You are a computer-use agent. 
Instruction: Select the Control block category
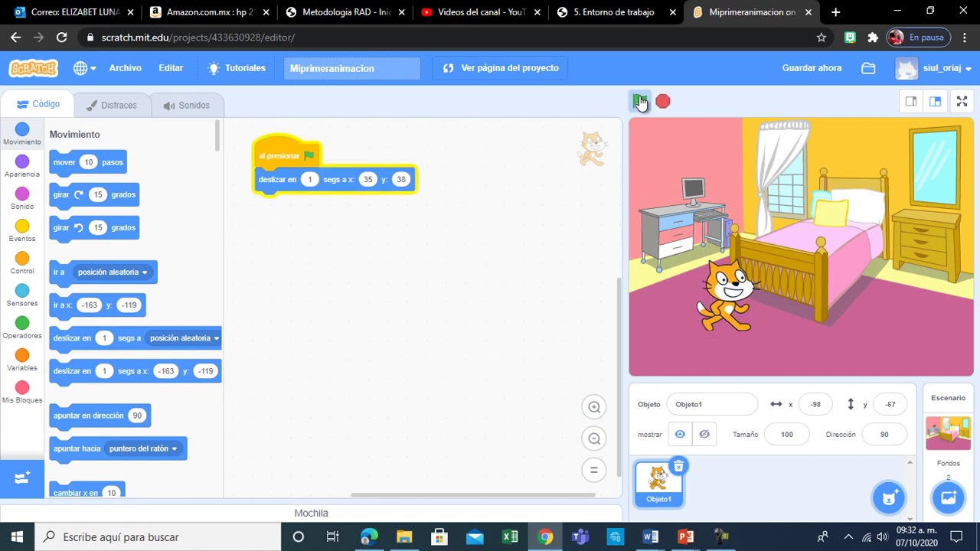coord(22,263)
